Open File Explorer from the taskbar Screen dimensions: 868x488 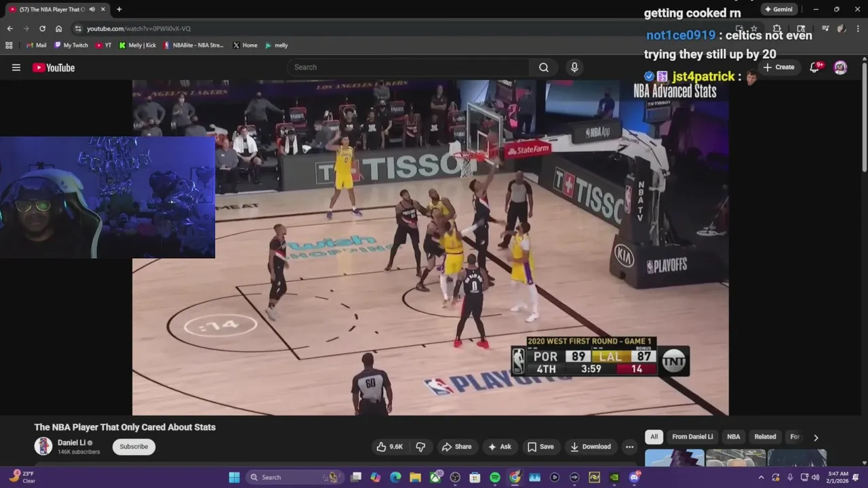415,477
